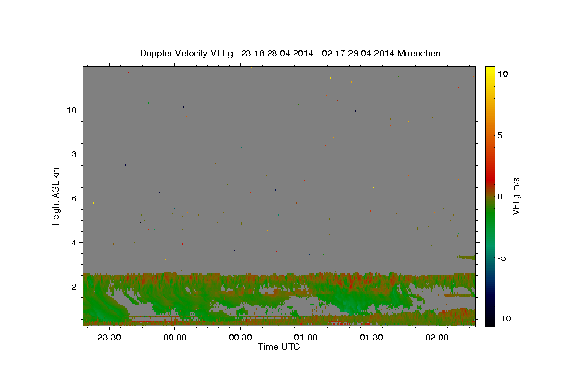Click the 23:30 time axis label

(x=109, y=337)
